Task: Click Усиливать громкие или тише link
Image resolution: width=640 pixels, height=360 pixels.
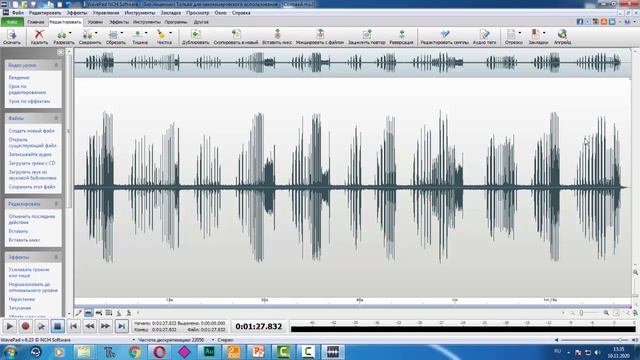Action: click(x=29, y=273)
